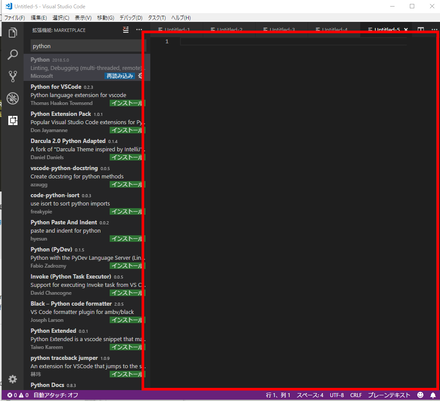This screenshot has width=440, height=401.
Task: Open the 表示(V) menu
Action: [x=83, y=18]
